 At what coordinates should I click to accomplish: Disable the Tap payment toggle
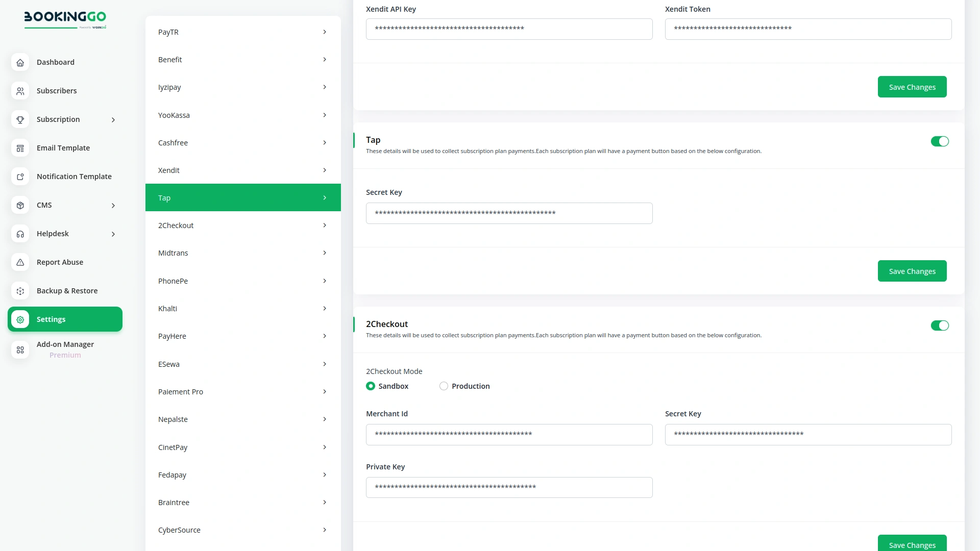click(940, 141)
